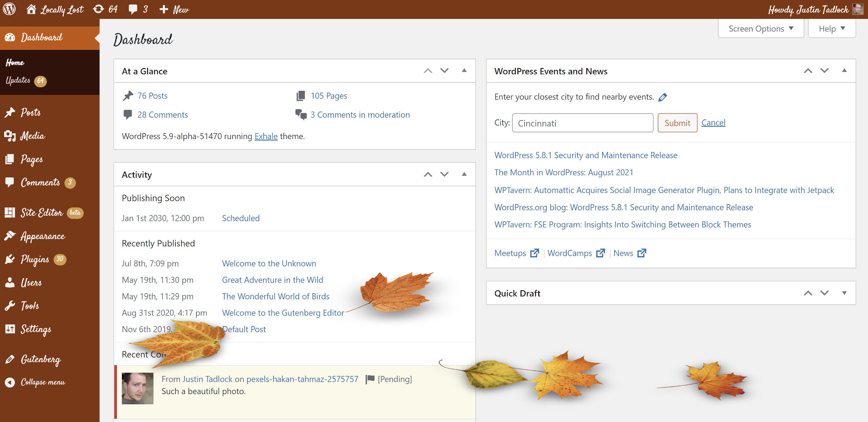Open the Screen Options dropdown
Screen dimensions: 868x422
coord(760,28)
